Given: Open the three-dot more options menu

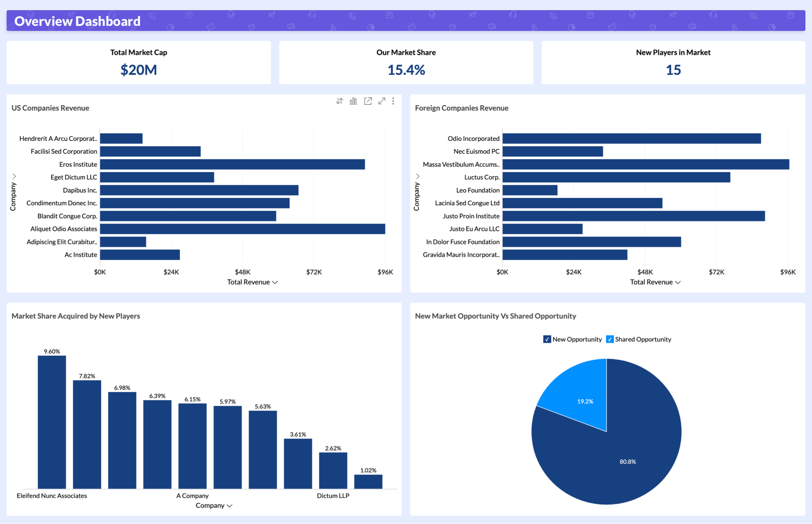Looking at the screenshot, I should coord(393,101).
